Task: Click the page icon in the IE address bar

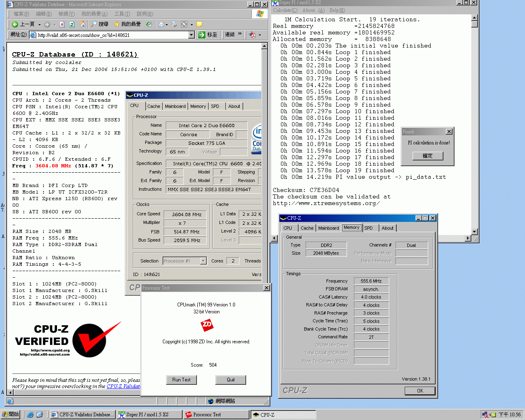Action: point(33,35)
